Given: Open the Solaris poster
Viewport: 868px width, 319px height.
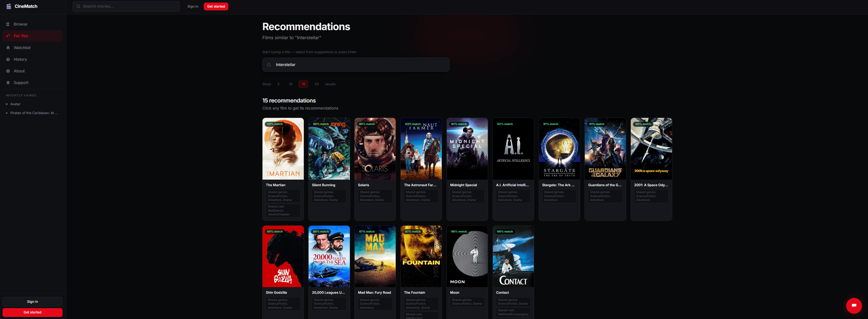Looking at the screenshot, I should coord(375,148).
